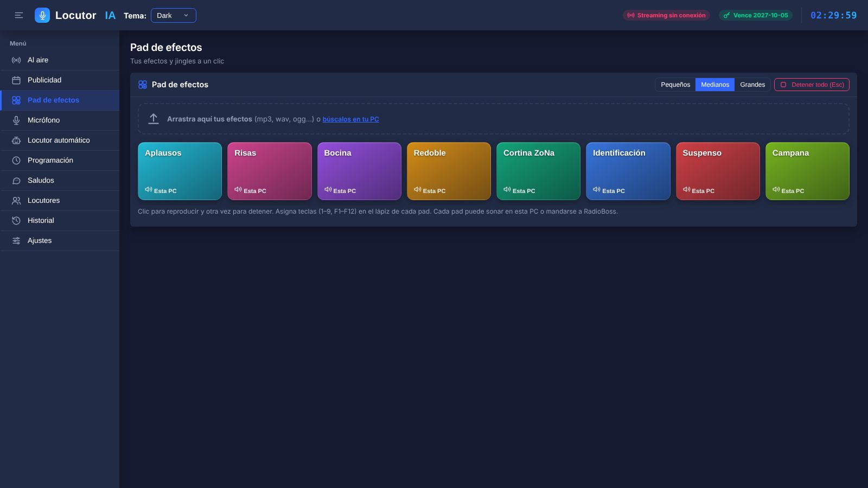
Task: Open Al aire in the menu
Action: pyautogui.click(x=60, y=60)
